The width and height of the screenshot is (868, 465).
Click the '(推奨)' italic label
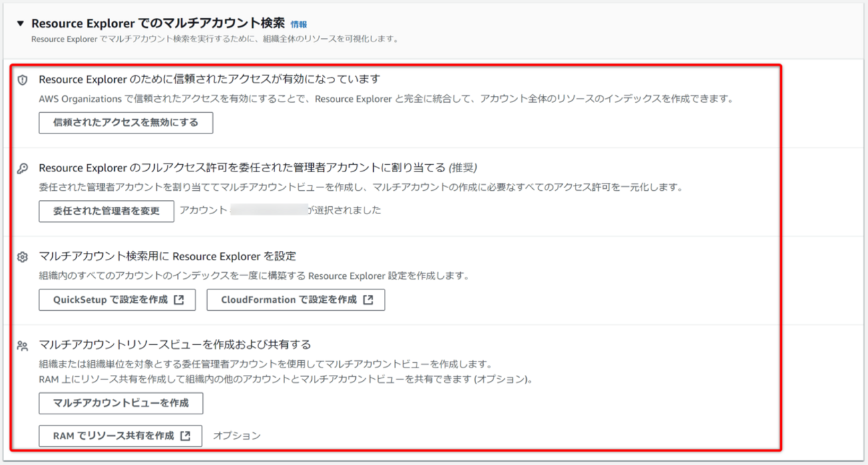click(463, 167)
